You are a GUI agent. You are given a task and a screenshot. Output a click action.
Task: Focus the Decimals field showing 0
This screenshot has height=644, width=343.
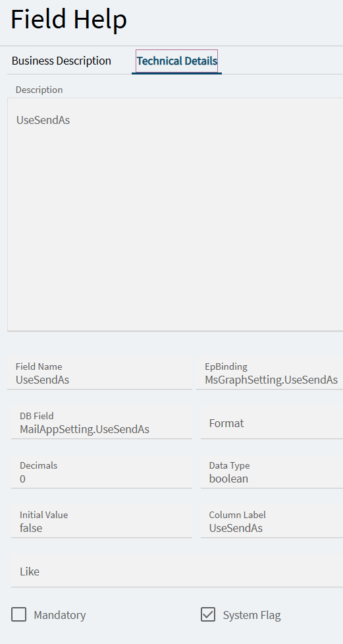click(102, 471)
